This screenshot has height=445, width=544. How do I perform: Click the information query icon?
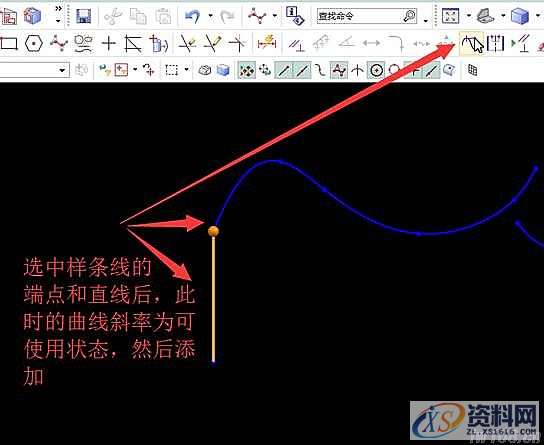point(295,16)
